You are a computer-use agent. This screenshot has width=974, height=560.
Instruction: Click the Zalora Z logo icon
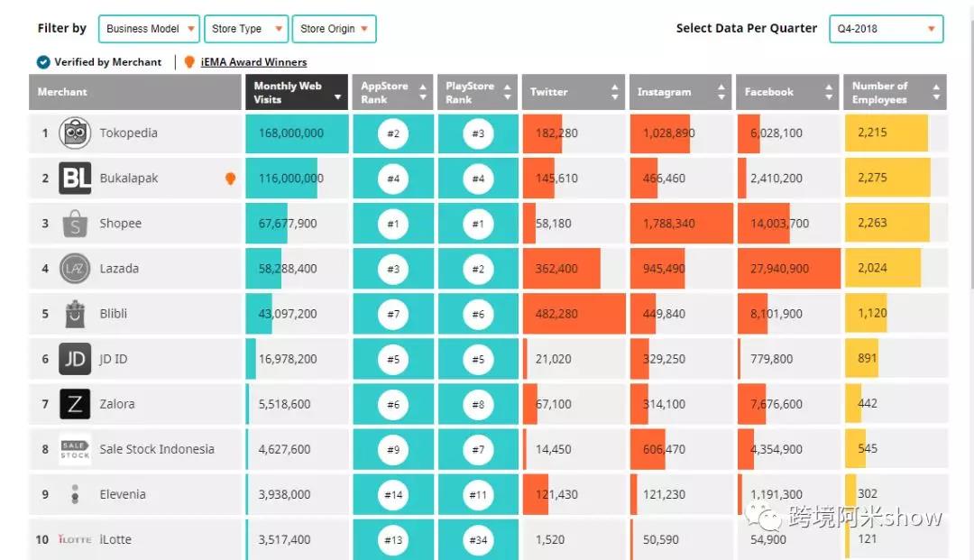point(75,404)
